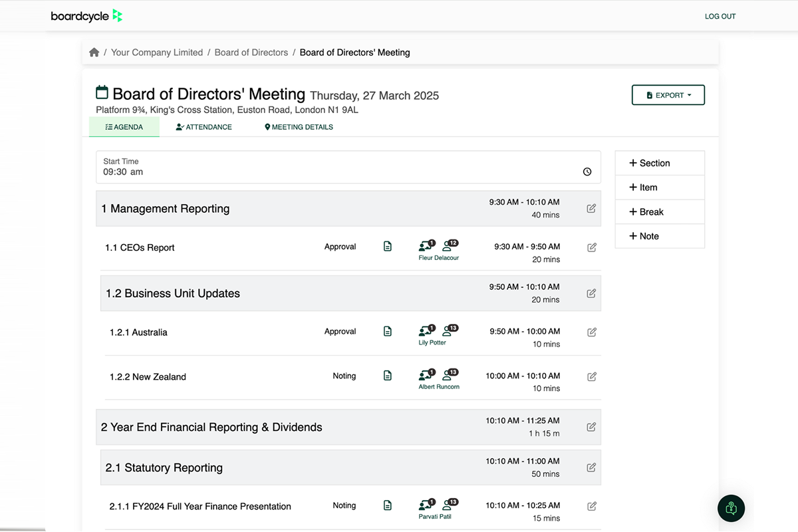Open the Meeting Details tab

coord(299,127)
